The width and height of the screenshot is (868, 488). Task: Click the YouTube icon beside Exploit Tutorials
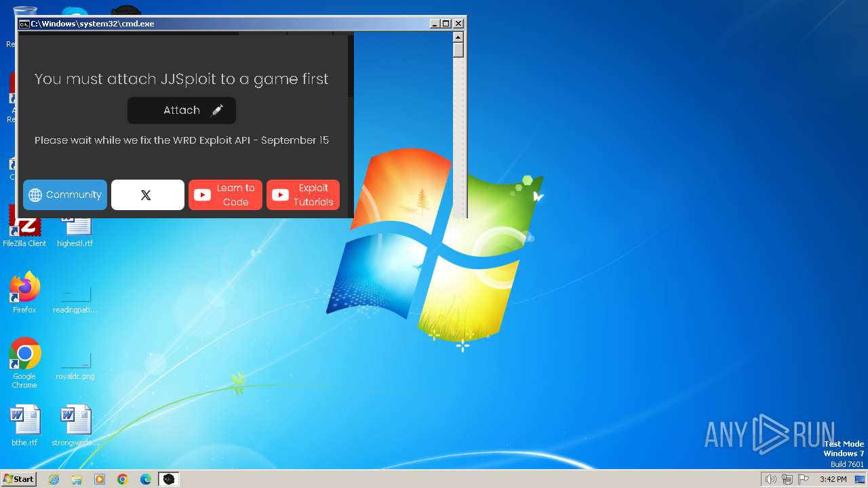click(x=280, y=195)
